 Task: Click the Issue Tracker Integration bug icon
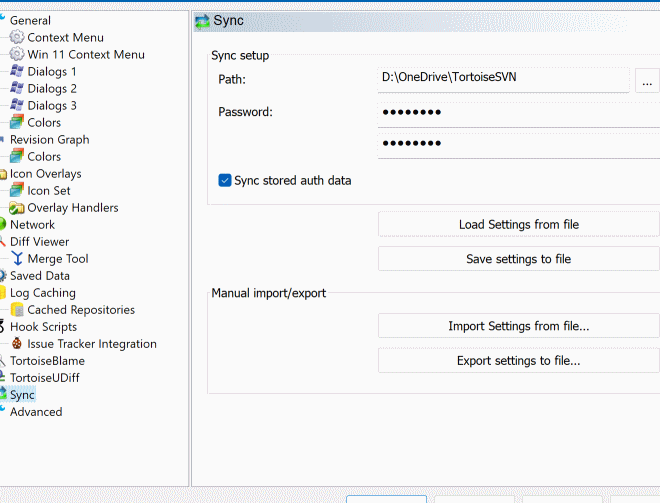[x=17, y=343]
